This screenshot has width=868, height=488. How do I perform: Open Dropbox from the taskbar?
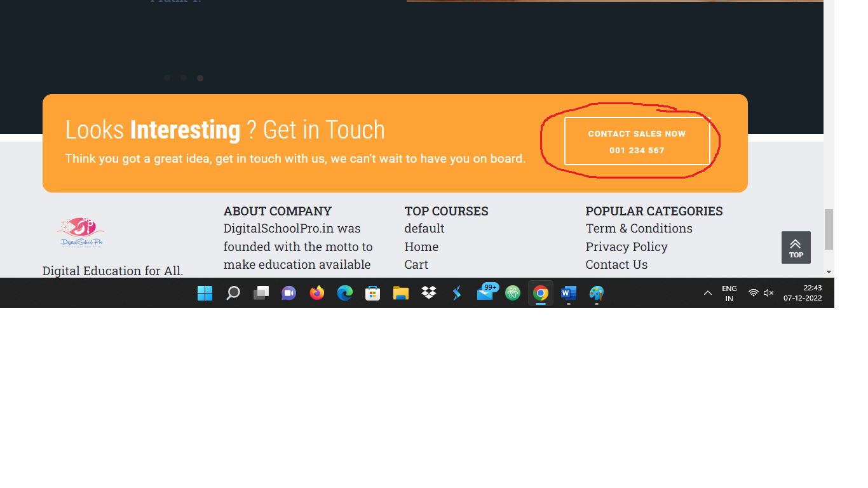pyautogui.click(x=429, y=293)
